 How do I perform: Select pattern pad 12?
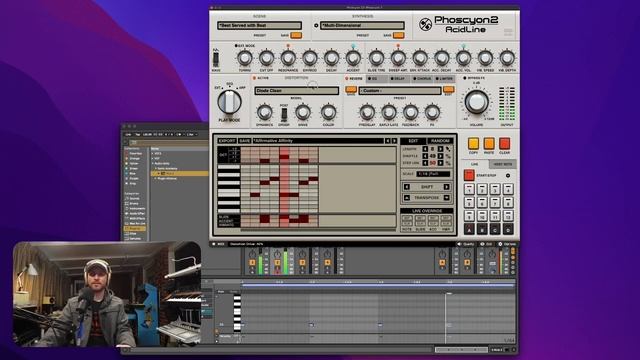pyautogui.click(x=508, y=215)
